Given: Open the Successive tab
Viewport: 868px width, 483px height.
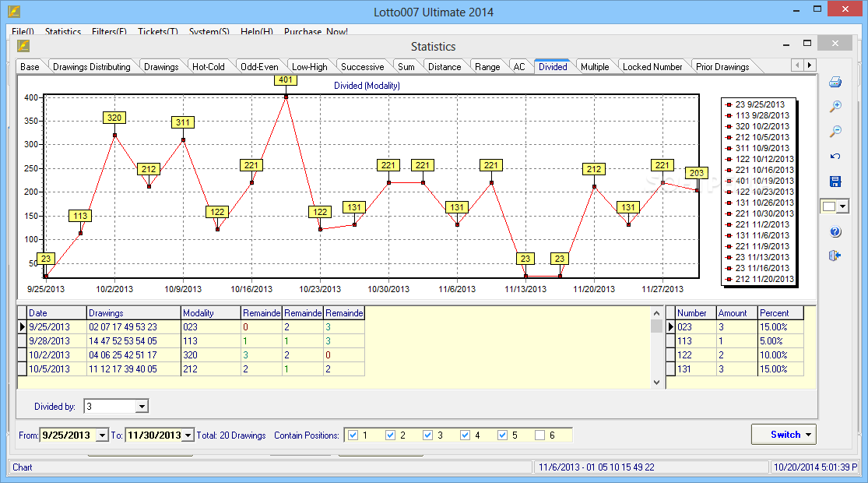Looking at the screenshot, I should pyautogui.click(x=362, y=66).
